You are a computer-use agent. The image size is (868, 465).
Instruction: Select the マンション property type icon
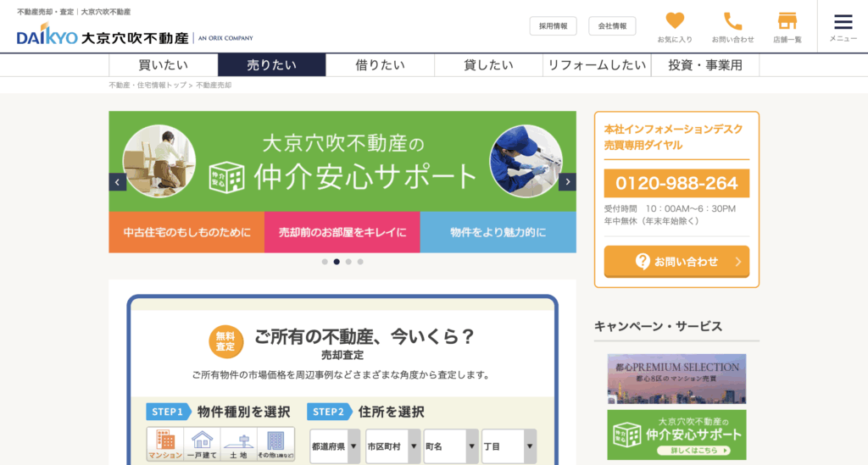pyautogui.click(x=165, y=444)
